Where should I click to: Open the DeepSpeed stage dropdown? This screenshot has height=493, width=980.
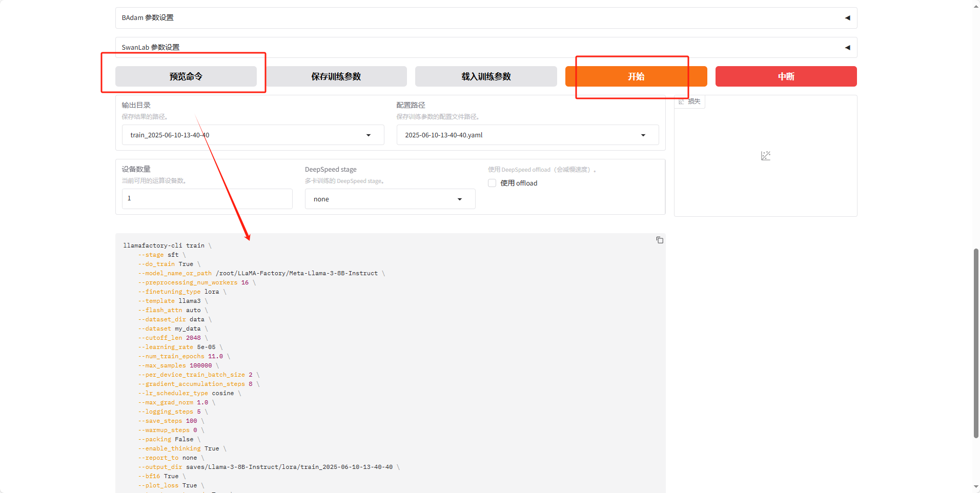pos(390,199)
